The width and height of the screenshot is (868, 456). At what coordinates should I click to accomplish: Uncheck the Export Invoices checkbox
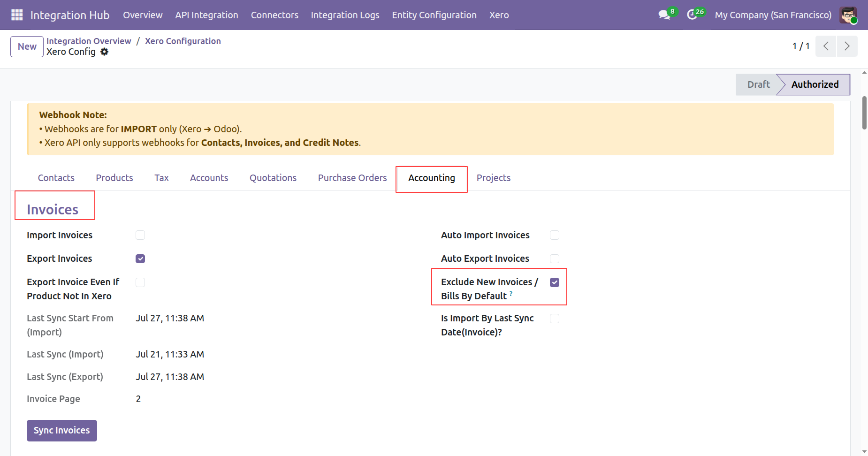pos(140,258)
